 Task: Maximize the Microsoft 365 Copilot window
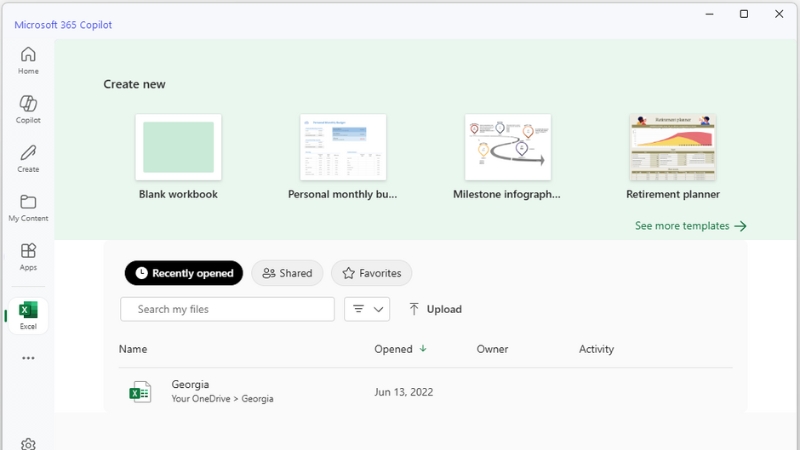point(744,14)
